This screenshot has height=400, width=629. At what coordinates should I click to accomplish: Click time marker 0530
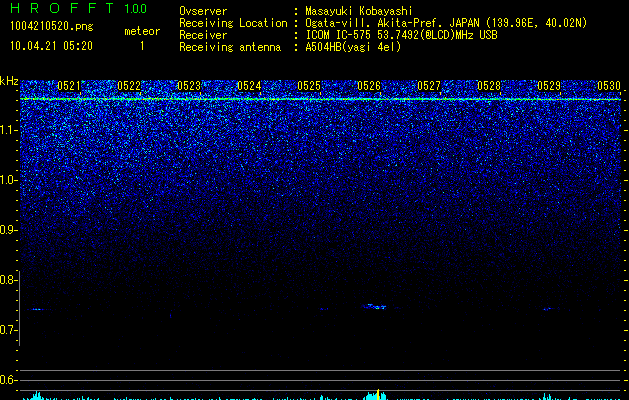[609, 86]
